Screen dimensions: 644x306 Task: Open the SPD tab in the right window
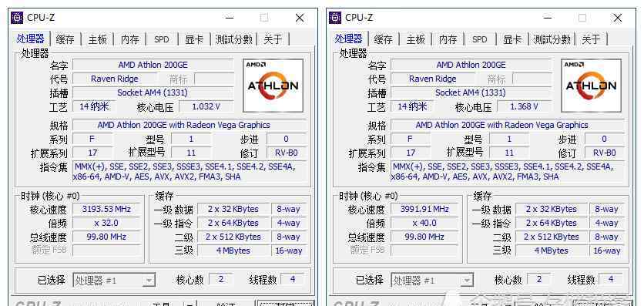(480, 39)
